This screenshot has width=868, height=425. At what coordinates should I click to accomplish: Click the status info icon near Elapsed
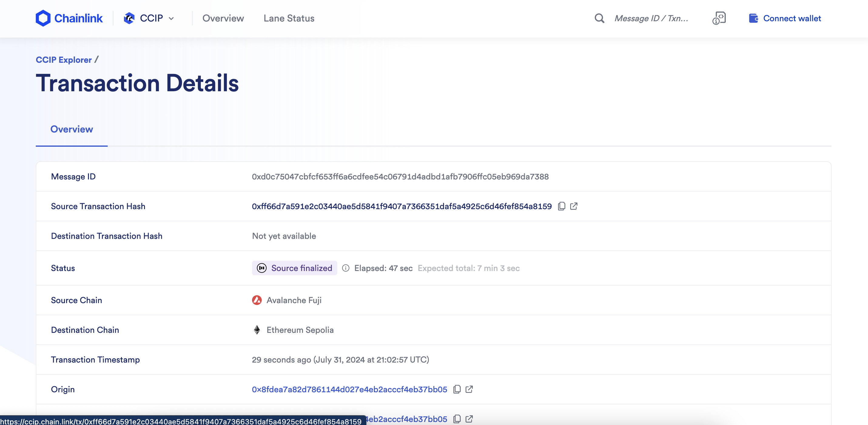[345, 268]
